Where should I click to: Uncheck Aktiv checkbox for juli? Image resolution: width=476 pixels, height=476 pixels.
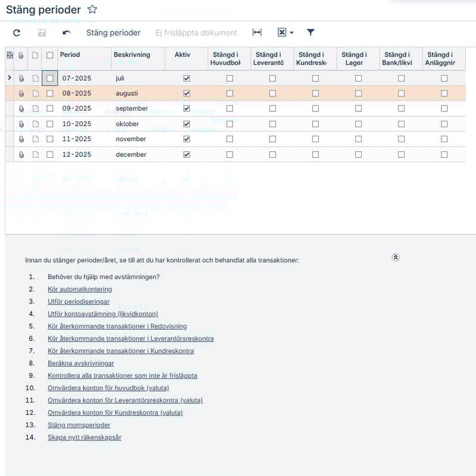click(x=187, y=78)
